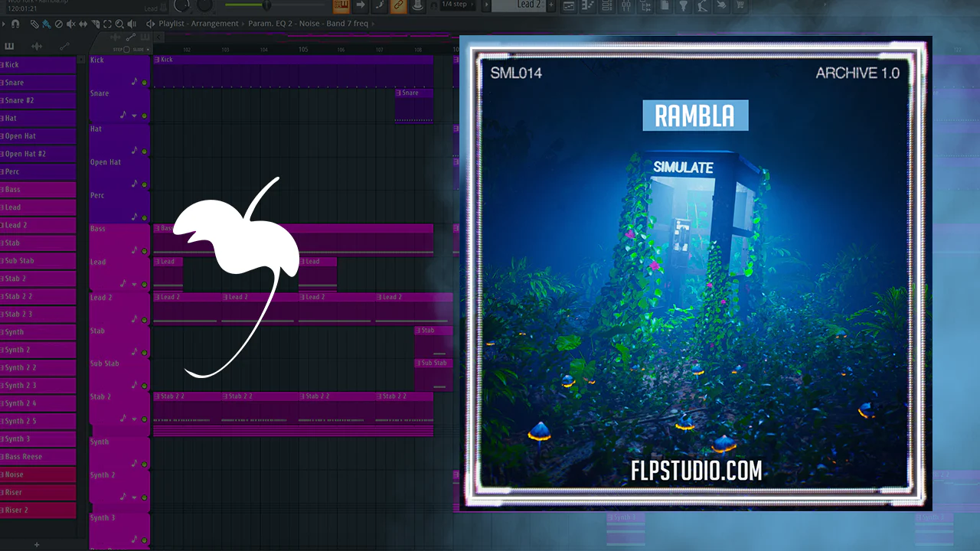Viewport: 980px width, 551px height.
Task: Open the Playlist - Arrangement breadcrumb menu
Action: (x=199, y=24)
